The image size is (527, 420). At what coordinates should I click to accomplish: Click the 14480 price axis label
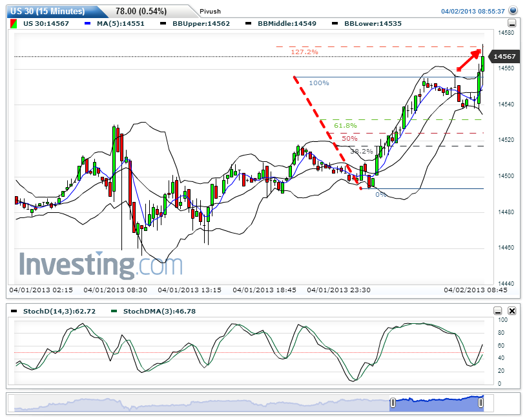[506, 212]
